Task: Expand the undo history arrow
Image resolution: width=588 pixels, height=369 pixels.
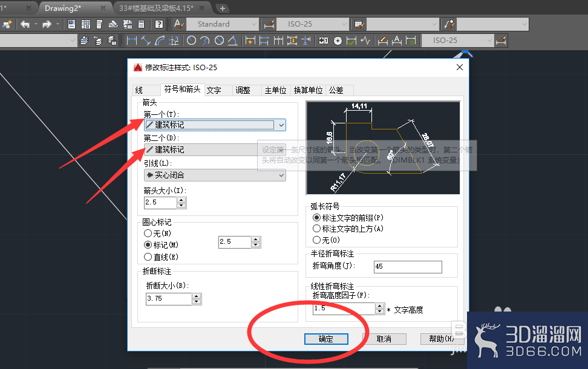Action: [36, 24]
